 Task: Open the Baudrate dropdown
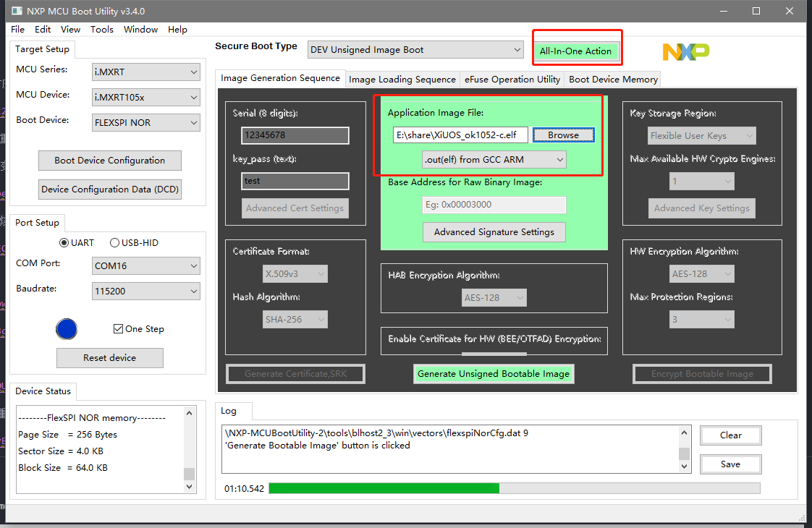point(146,291)
